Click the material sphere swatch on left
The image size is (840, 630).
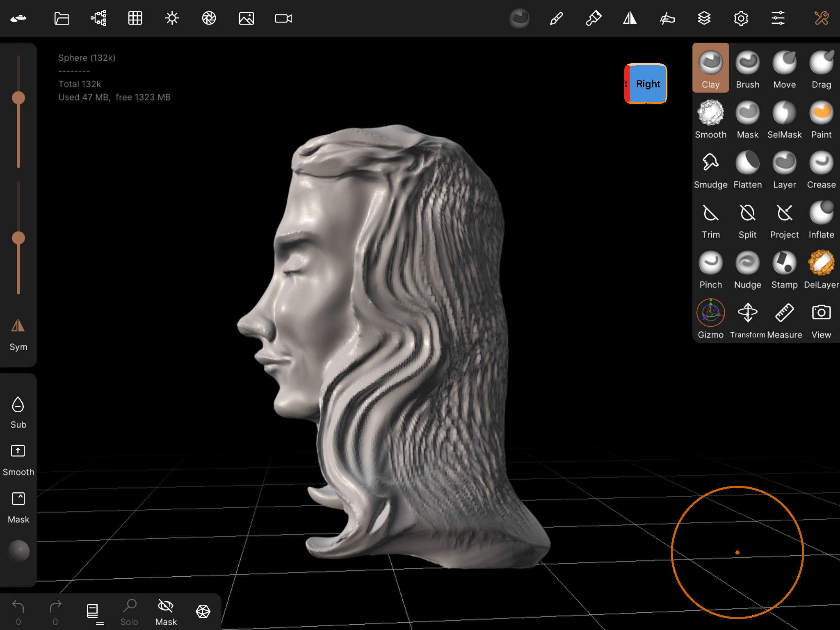(x=18, y=551)
